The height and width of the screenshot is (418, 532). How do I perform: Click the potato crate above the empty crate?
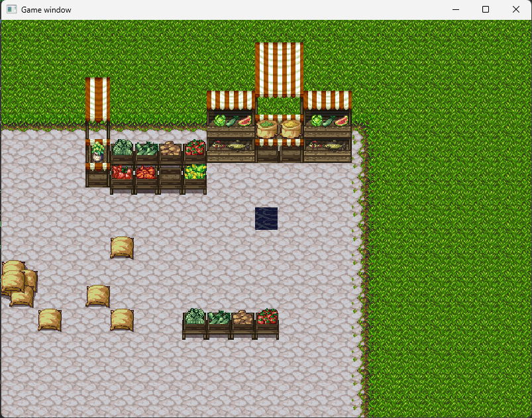(170, 152)
